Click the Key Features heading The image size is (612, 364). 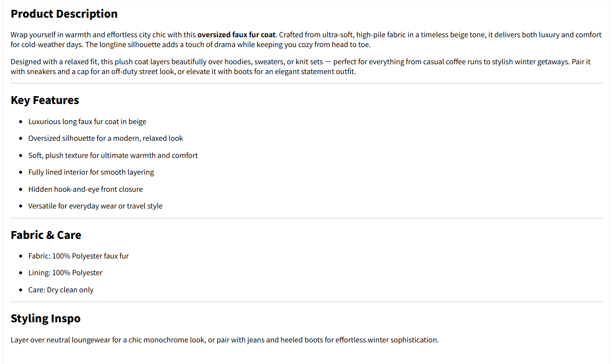(45, 100)
